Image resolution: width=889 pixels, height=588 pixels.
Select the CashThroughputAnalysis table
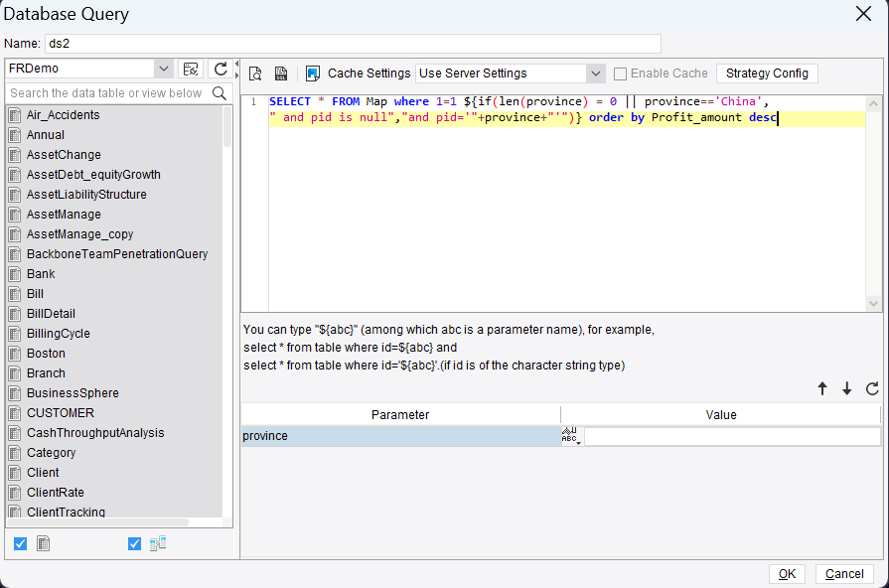95,433
